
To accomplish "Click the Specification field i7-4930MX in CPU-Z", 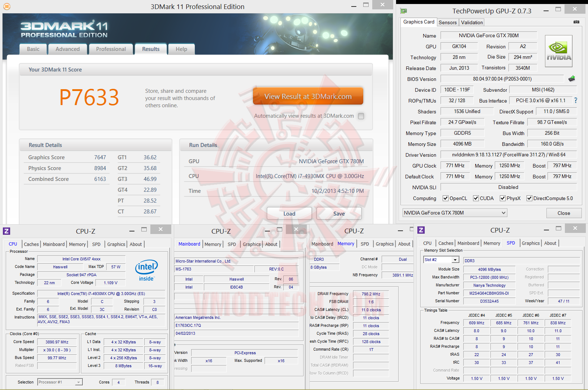I will [x=101, y=294].
